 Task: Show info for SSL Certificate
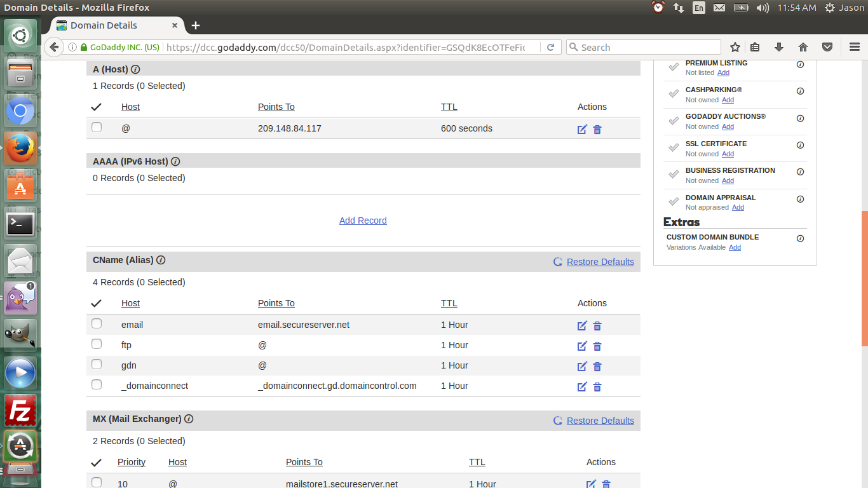tap(800, 145)
